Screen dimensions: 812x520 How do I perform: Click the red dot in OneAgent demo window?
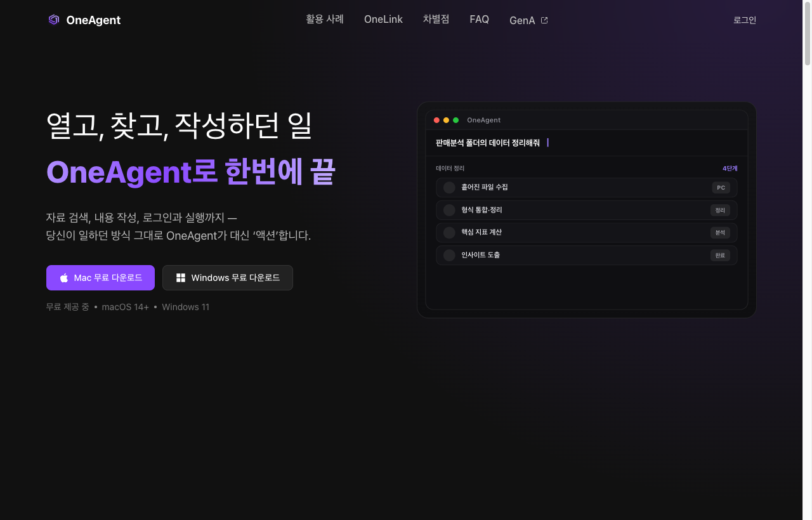point(436,120)
